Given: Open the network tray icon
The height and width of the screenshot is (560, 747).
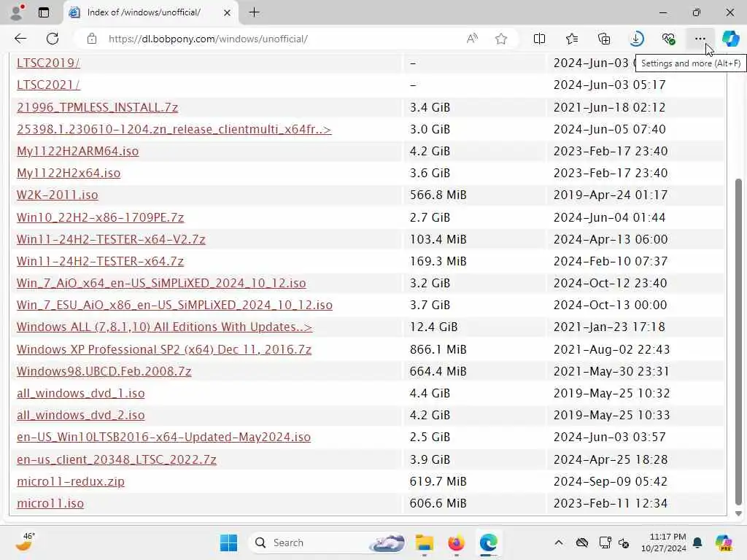Looking at the screenshot, I should pos(605,542).
